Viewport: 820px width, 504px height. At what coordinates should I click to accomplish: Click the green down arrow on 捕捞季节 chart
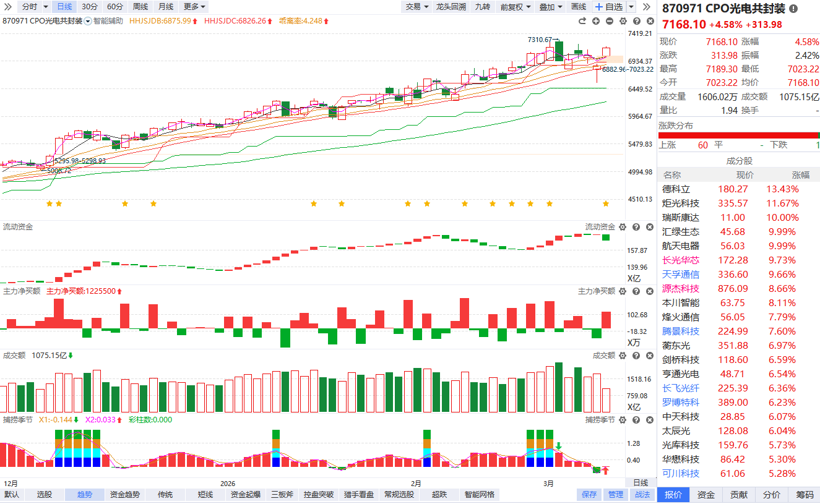point(558,446)
